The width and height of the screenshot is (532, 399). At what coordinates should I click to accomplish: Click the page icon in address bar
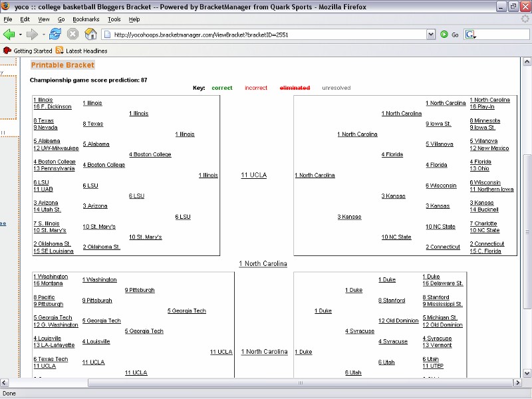(x=107, y=35)
